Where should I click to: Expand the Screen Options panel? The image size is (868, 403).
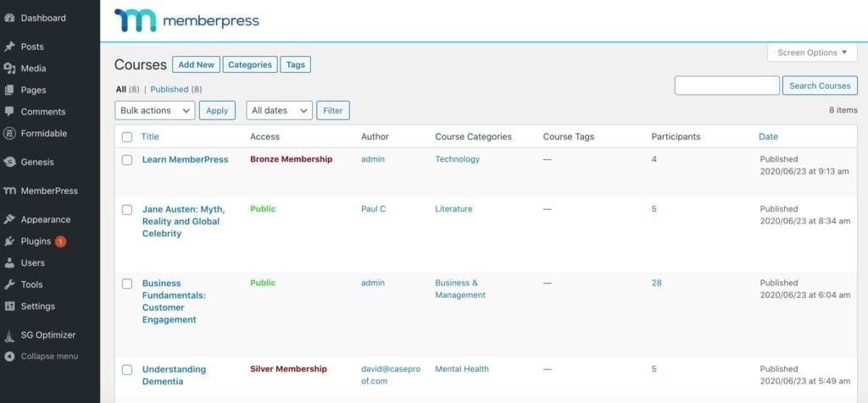[812, 52]
